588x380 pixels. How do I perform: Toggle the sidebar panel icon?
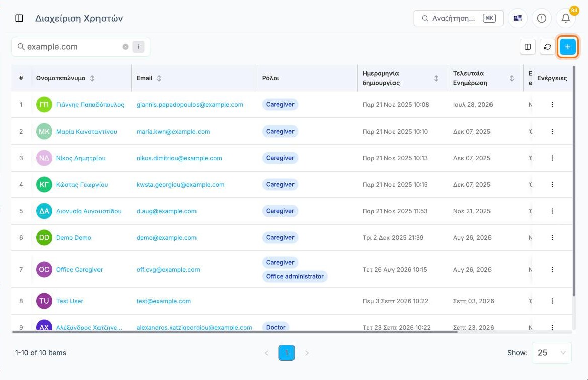pos(19,18)
